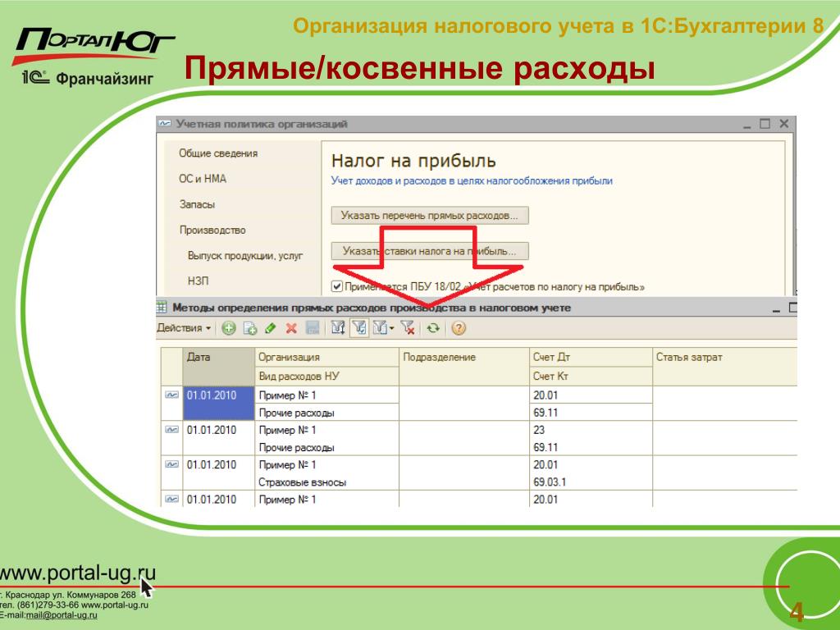
Task: Select НЗП item in the sidebar
Action: tap(199, 281)
